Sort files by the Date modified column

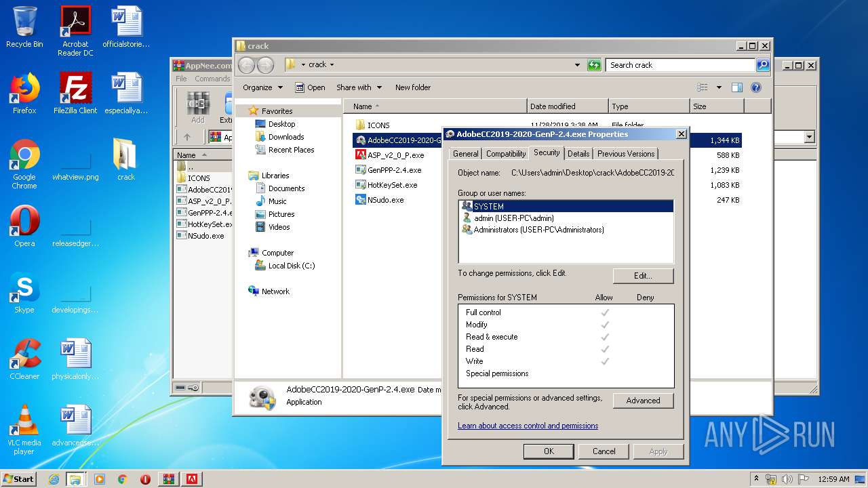tap(568, 106)
